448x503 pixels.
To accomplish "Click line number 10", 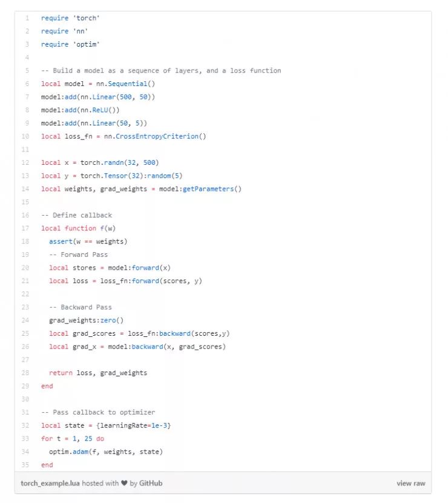I will pyautogui.click(x=25, y=136).
